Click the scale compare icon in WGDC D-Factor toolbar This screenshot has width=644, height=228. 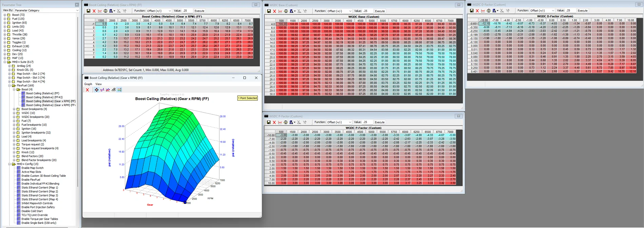pos(488,11)
